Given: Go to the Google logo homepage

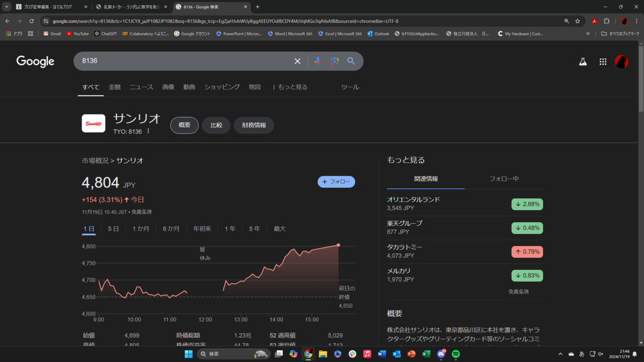Looking at the screenshot, I should (x=35, y=61).
